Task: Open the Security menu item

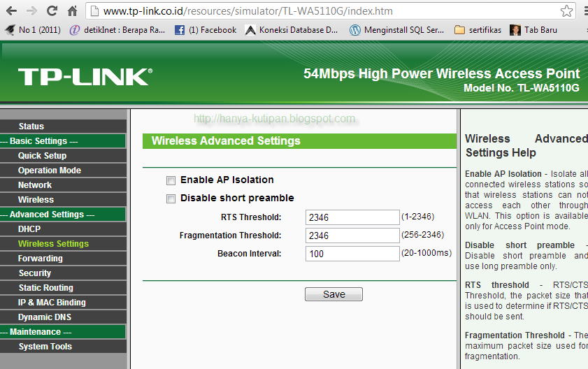Action: 63,273
